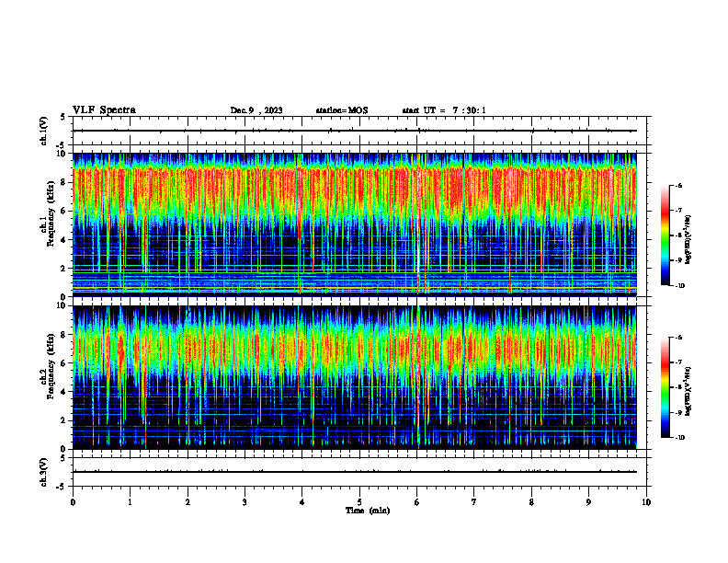728x563 pixels.
Task: Click the "-10" label on ch.2 color bar
Action: tap(679, 438)
